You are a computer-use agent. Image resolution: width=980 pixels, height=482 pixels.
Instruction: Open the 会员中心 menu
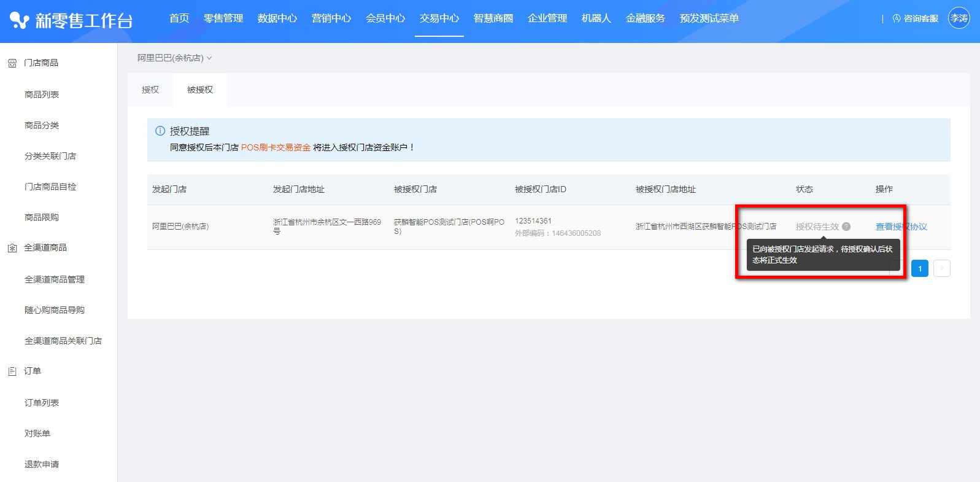point(385,18)
